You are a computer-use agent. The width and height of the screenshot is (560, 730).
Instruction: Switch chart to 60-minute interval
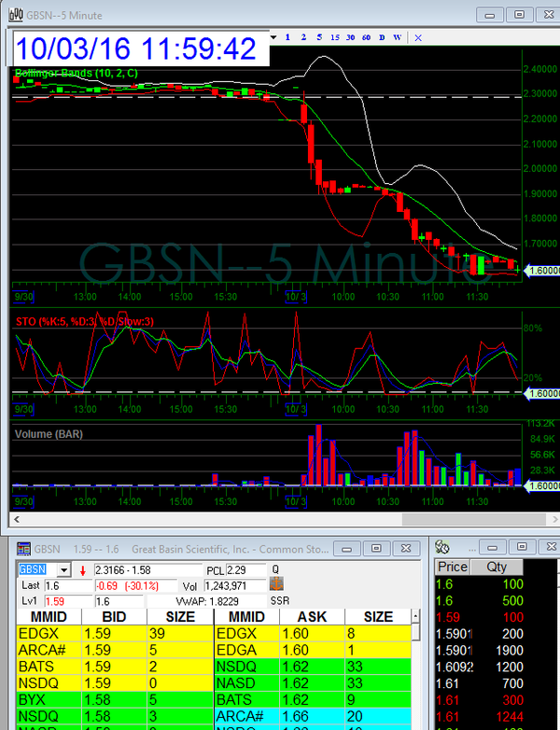[x=367, y=37]
